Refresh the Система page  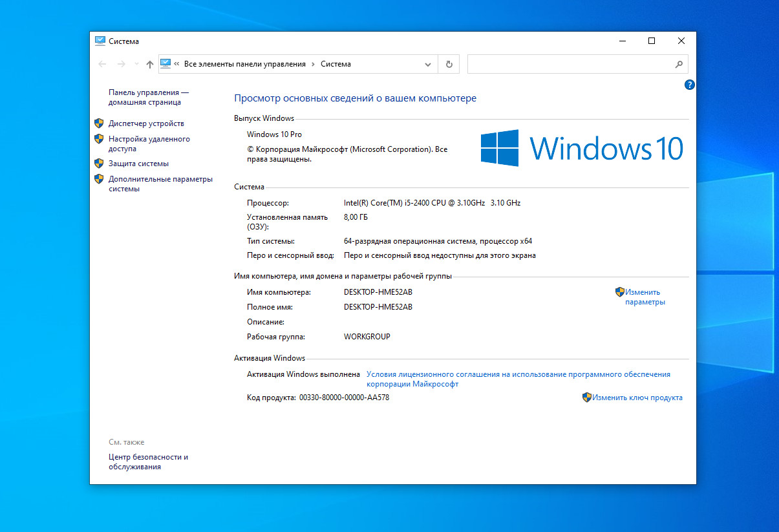(449, 64)
